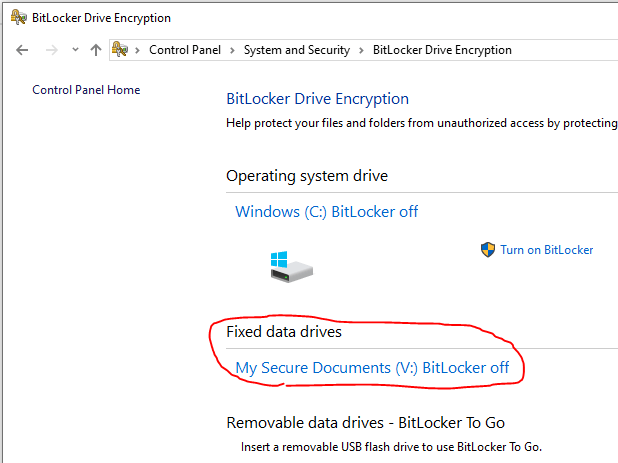Click the BitLocker Drive Encryption window title

point(101,18)
